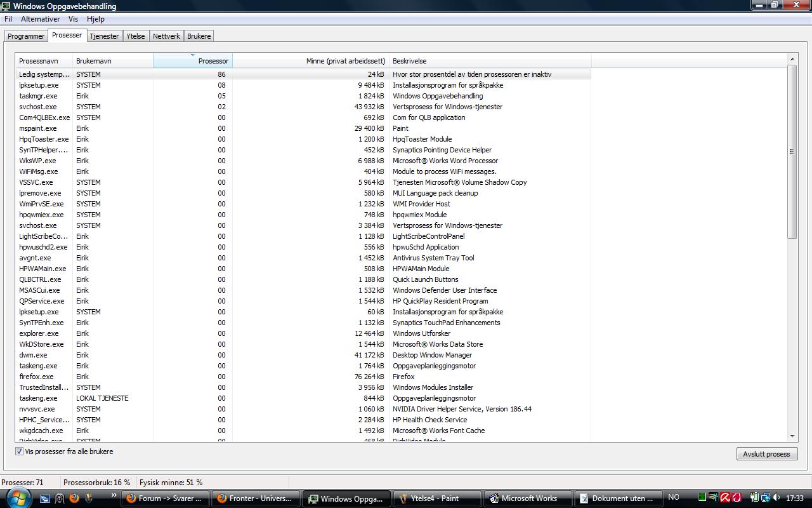The width and height of the screenshot is (812, 508).
Task: Switch to Forum Firefox taskbar window
Action: point(165,498)
